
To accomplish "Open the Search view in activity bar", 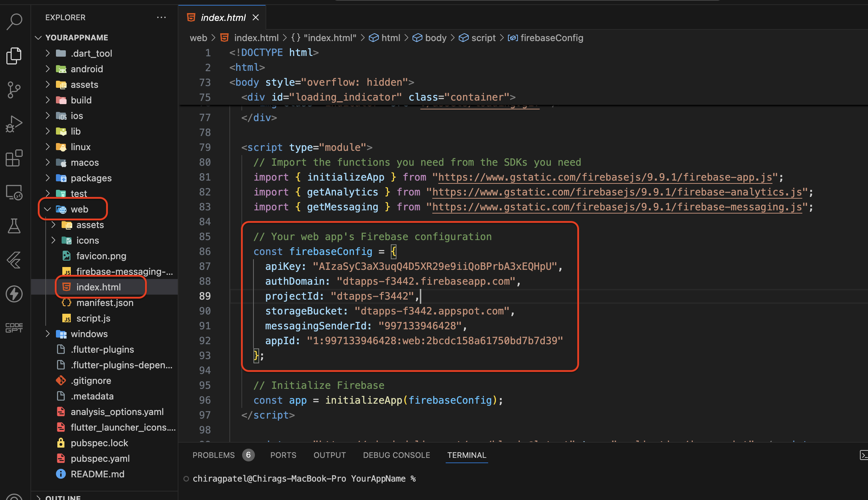I will [x=14, y=21].
